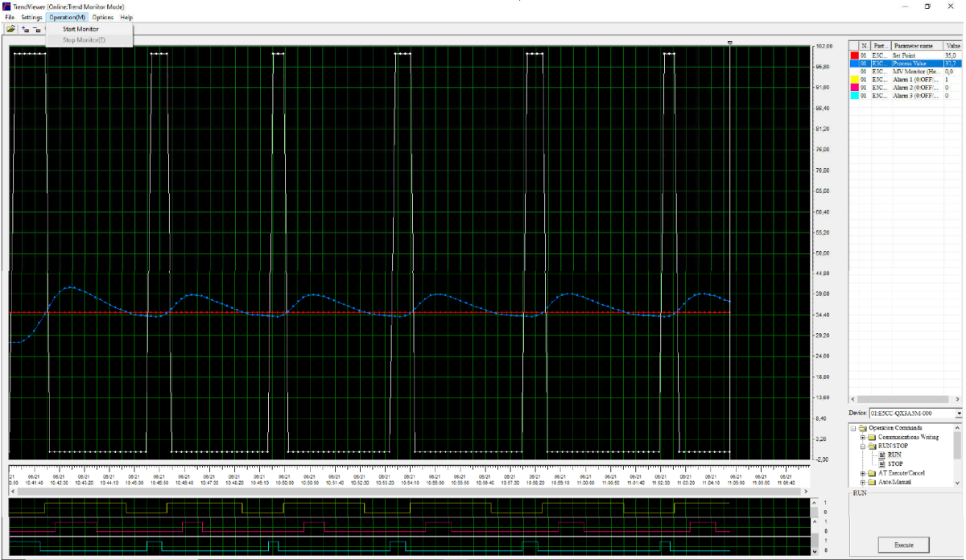Select the Alarm 2 parameter row

click(906, 88)
